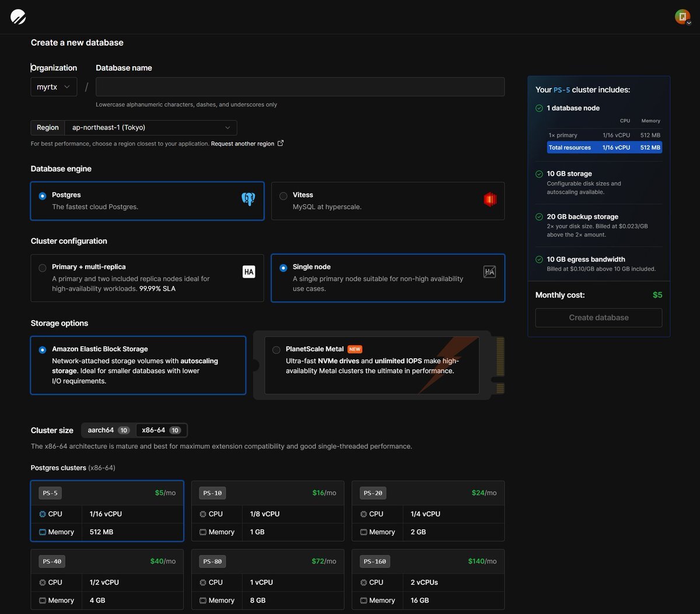Viewport: 700px width, 614px height.
Task: Click the NEW badge next to PlanetScale Metal
Action: (355, 349)
